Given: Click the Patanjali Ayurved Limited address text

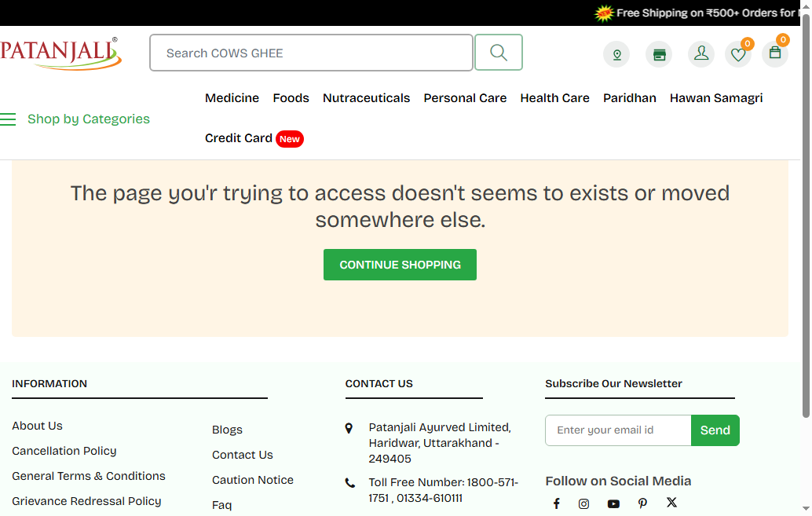Looking at the screenshot, I should 440,443.
